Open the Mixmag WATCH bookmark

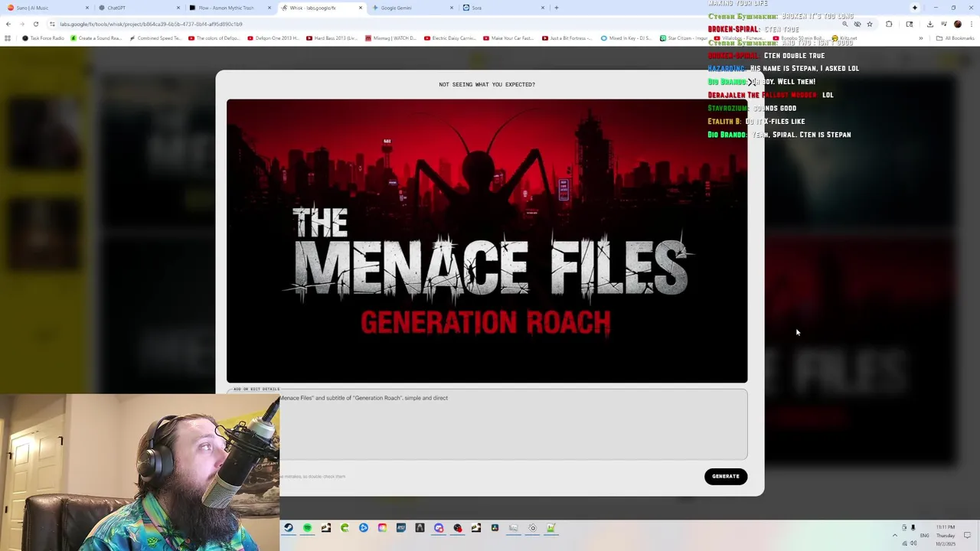tap(390, 38)
